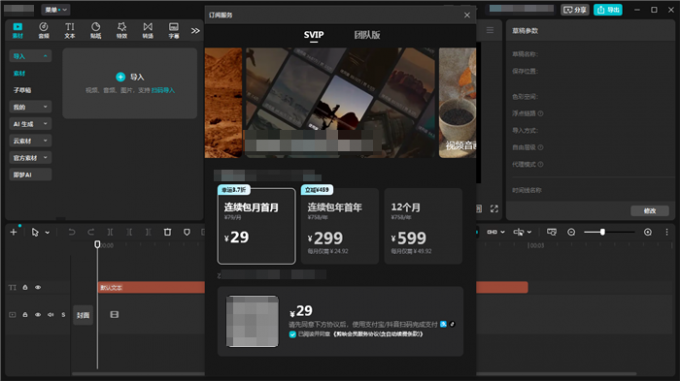The height and width of the screenshot is (381, 680).
Task: Open the membership service agreement link
Action: (378, 334)
